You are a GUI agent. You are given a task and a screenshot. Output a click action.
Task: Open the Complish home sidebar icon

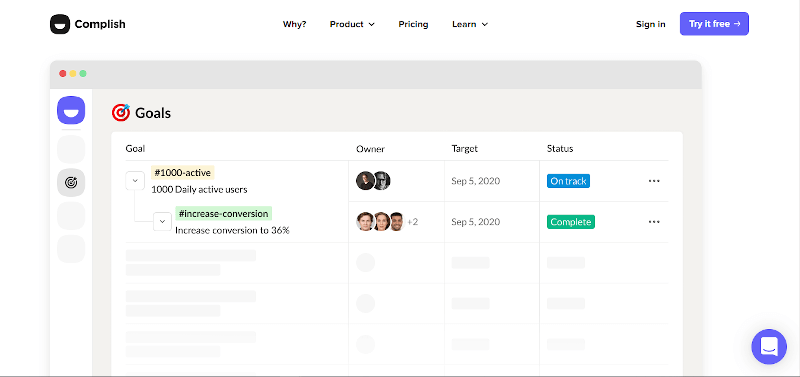pos(71,110)
